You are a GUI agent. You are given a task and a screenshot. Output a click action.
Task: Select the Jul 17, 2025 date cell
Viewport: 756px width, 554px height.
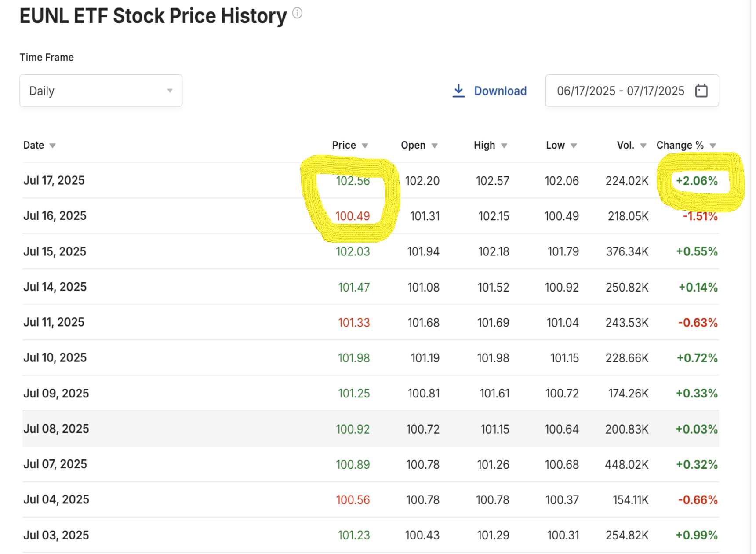(x=54, y=180)
